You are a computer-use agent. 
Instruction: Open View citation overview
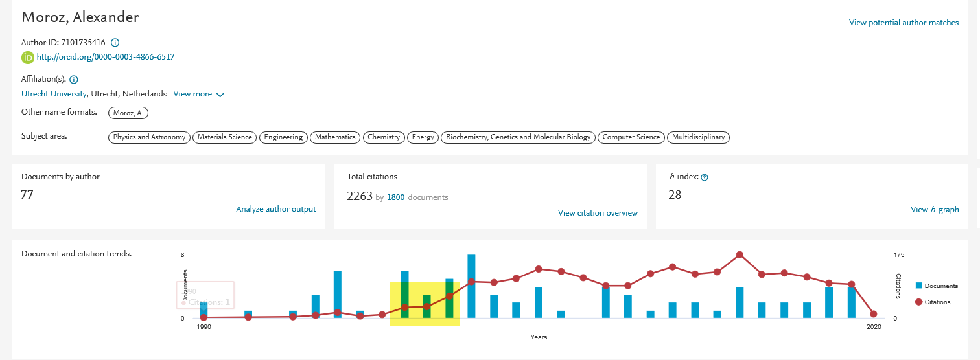pyautogui.click(x=598, y=213)
